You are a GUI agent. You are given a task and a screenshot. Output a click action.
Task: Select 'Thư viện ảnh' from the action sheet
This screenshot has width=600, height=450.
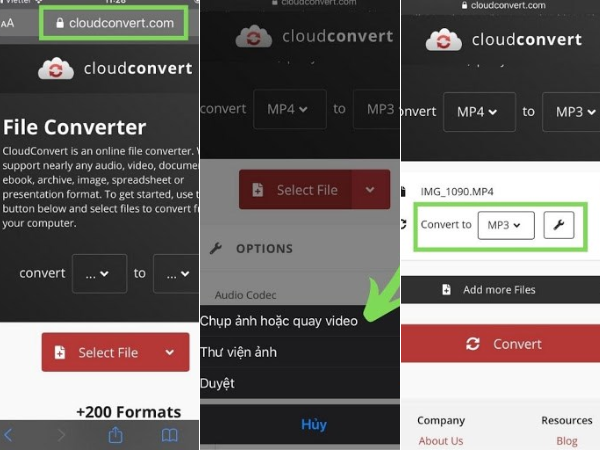(238, 352)
